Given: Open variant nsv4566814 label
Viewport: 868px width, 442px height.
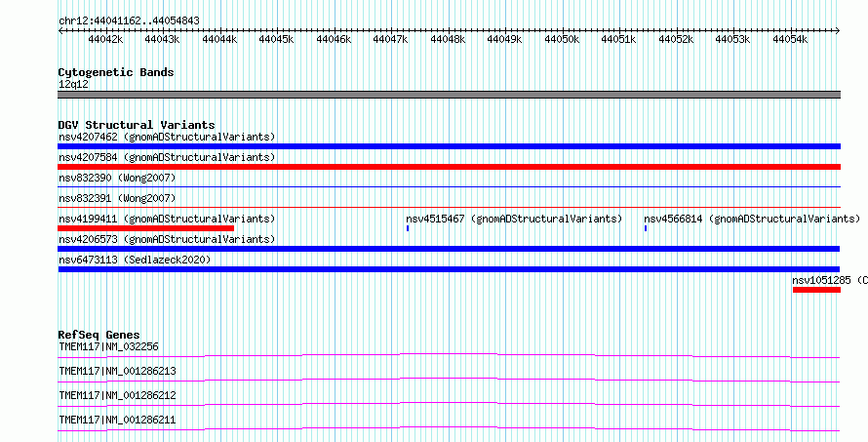Looking at the screenshot, I should [x=752, y=219].
